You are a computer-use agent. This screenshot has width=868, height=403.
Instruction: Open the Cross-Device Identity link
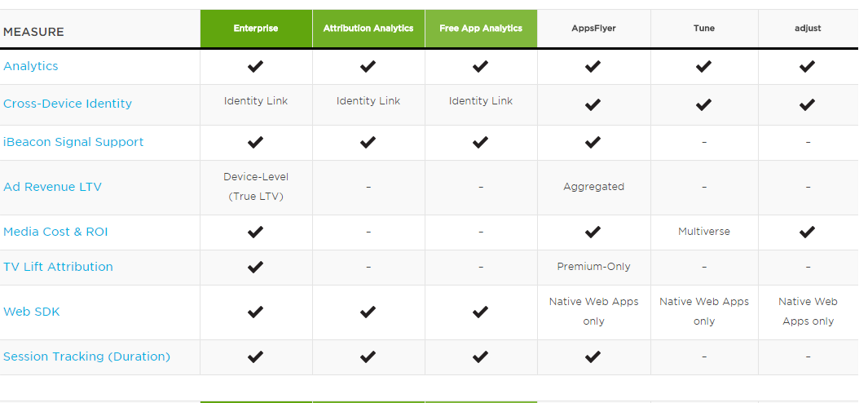click(68, 104)
